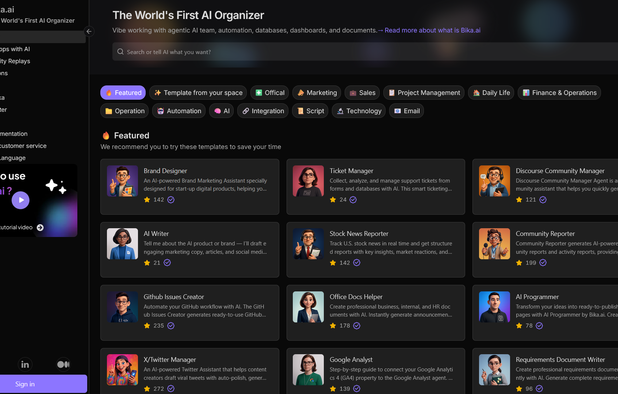
Task: Click star count 272 on X/Twitter Manager
Action: click(x=159, y=388)
